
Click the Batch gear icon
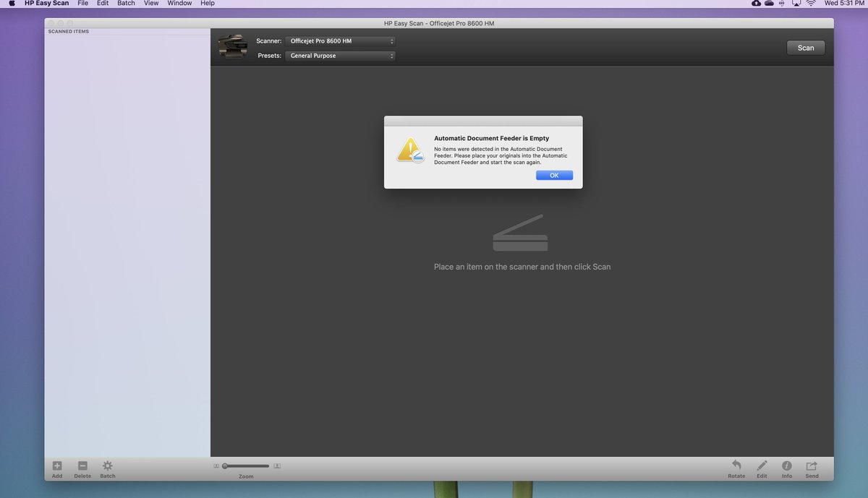[107, 466]
